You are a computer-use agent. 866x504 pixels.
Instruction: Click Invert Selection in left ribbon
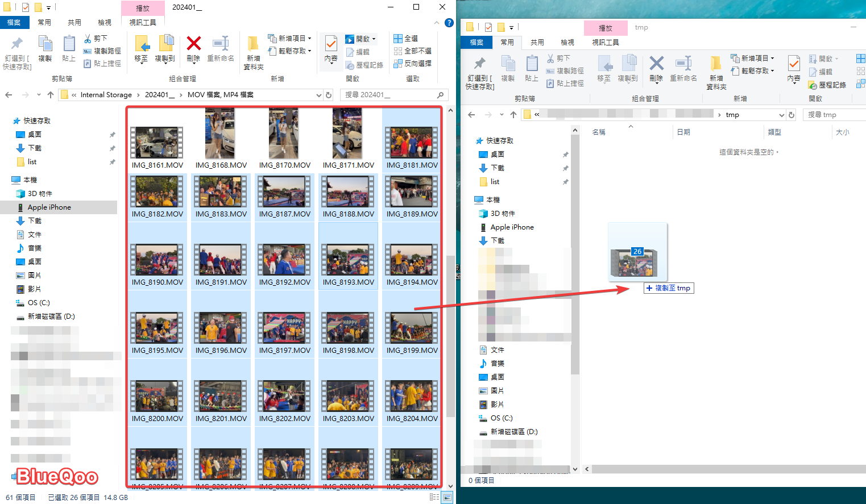point(413,63)
